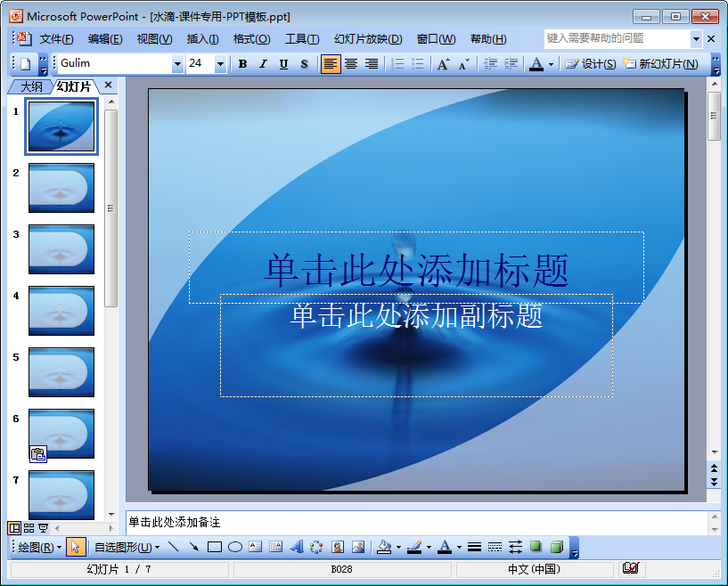Select the Rectangle drawing tool
This screenshot has width=728, height=586.
215,547
